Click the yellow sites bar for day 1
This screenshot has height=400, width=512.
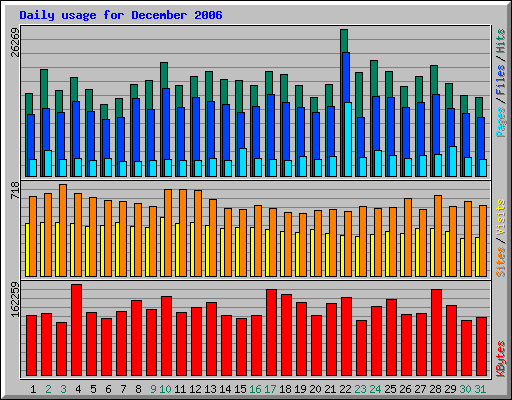[27, 250]
